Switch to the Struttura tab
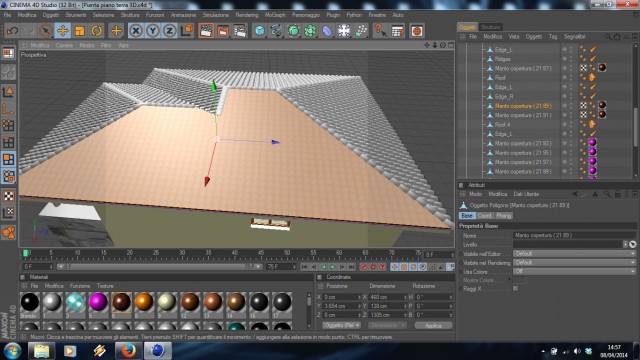Image resolution: width=640 pixels, height=360 pixels. pos(490,27)
